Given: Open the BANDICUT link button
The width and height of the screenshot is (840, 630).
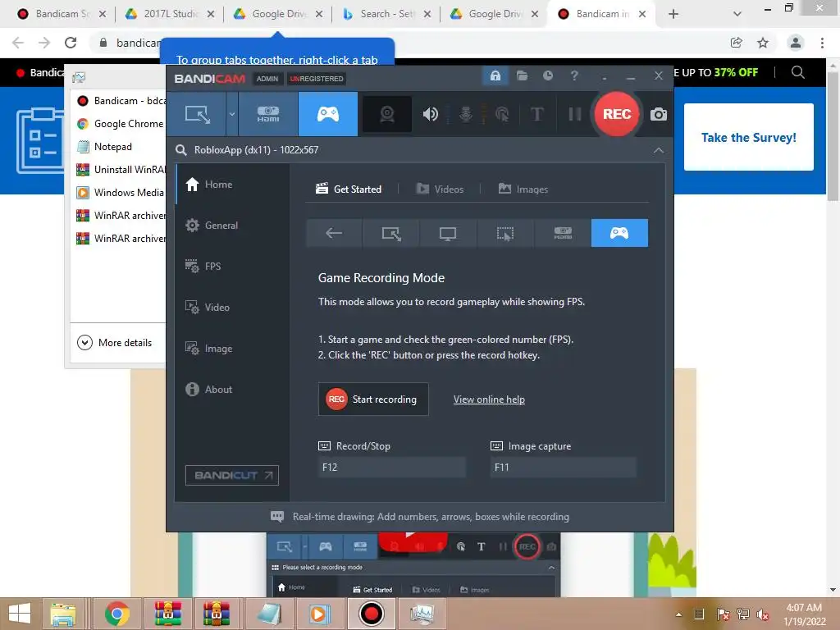Looking at the screenshot, I should pos(232,475).
